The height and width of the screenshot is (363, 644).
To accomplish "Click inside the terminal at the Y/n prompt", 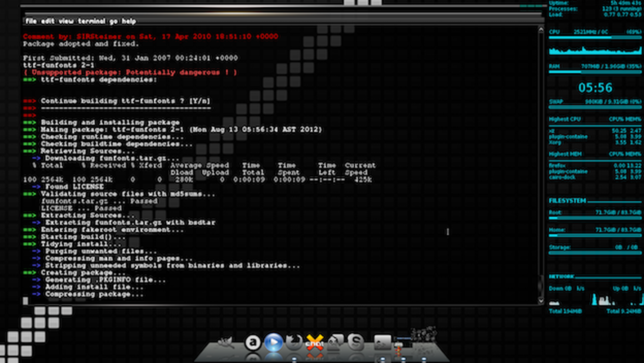I will (201, 101).
